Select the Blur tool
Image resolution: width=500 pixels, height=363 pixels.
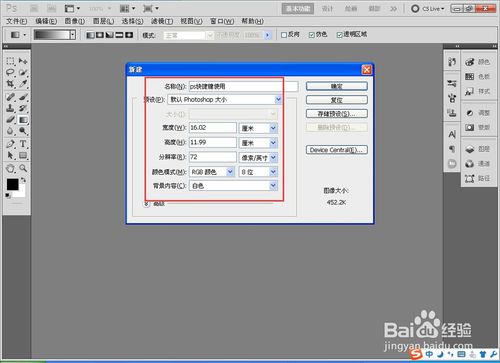(10, 131)
